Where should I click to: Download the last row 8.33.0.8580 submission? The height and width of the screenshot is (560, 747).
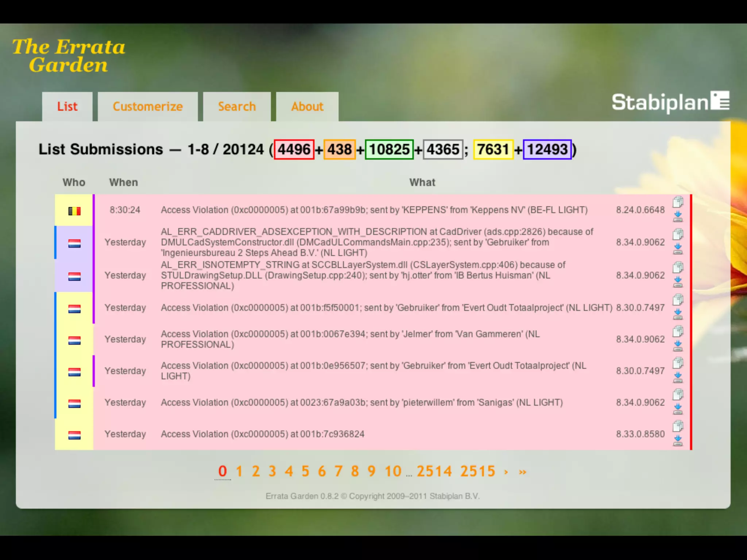point(678,440)
